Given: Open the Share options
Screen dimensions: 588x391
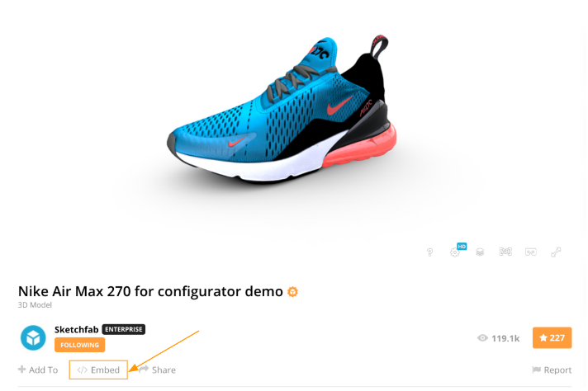Looking at the screenshot, I should (x=157, y=370).
